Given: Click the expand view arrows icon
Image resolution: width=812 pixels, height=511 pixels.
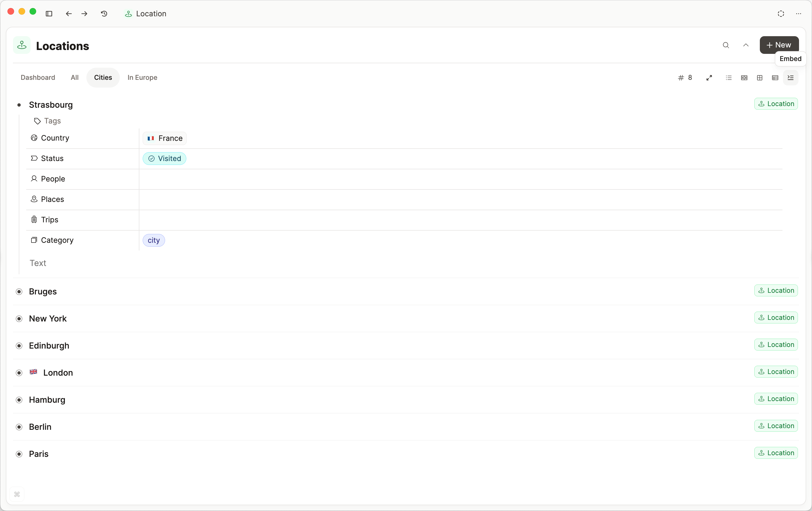Looking at the screenshot, I should (x=709, y=78).
